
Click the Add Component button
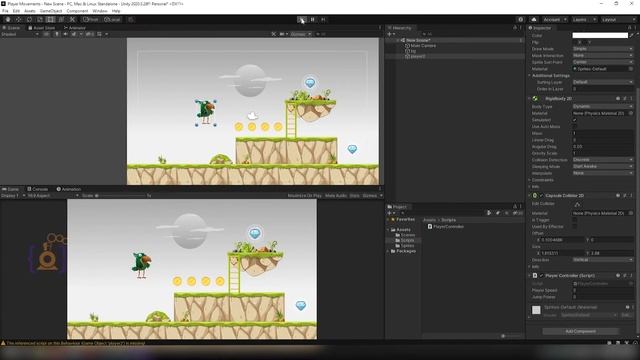(580, 331)
